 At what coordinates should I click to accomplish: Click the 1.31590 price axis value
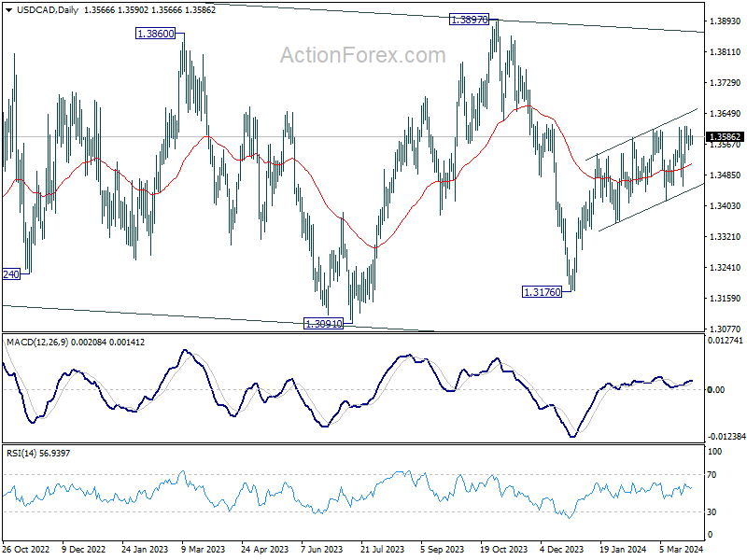725,298
